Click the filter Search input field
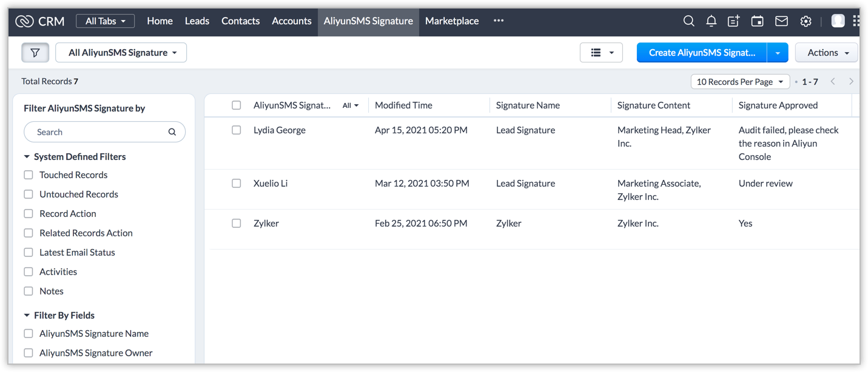868x372 pixels. (104, 132)
